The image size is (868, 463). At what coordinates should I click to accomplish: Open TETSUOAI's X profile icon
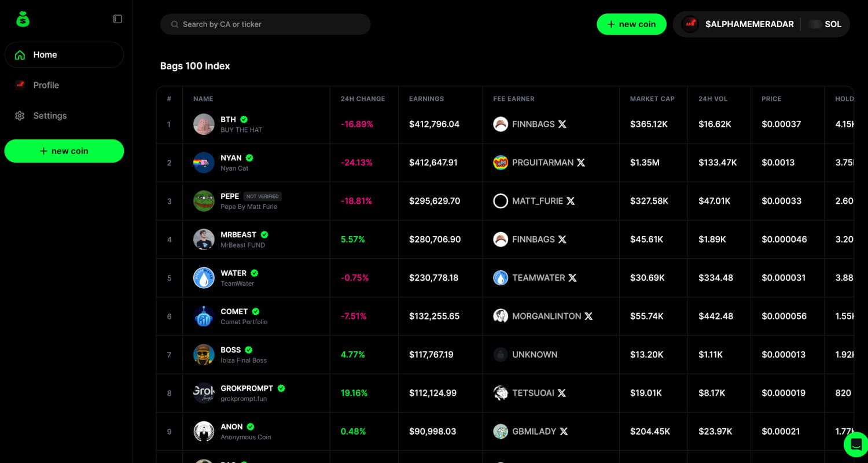tap(561, 393)
